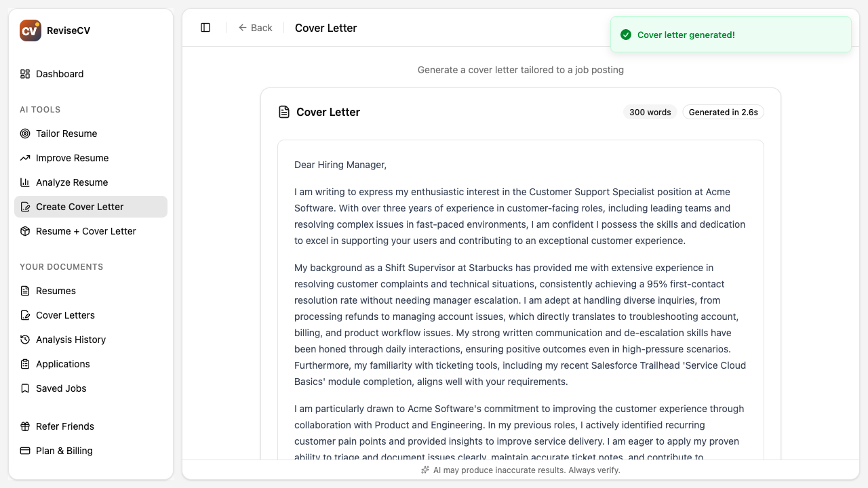Toggle the sidebar collapse panel icon
The width and height of the screenshot is (868, 488).
click(x=205, y=27)
